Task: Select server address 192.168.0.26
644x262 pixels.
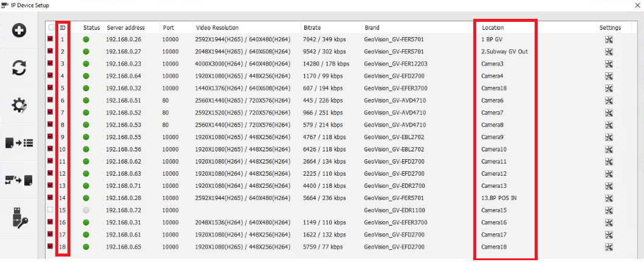Action: coord(123,40)
